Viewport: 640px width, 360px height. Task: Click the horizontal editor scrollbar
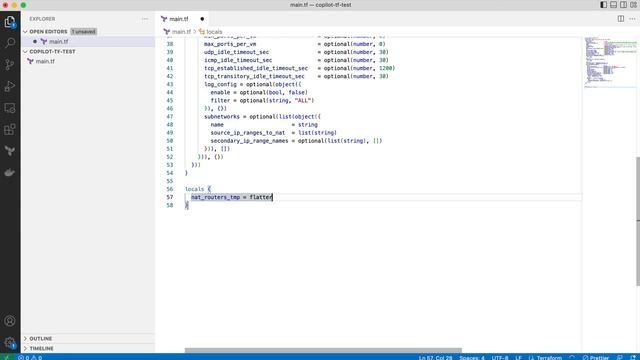[x=323, y=350]
